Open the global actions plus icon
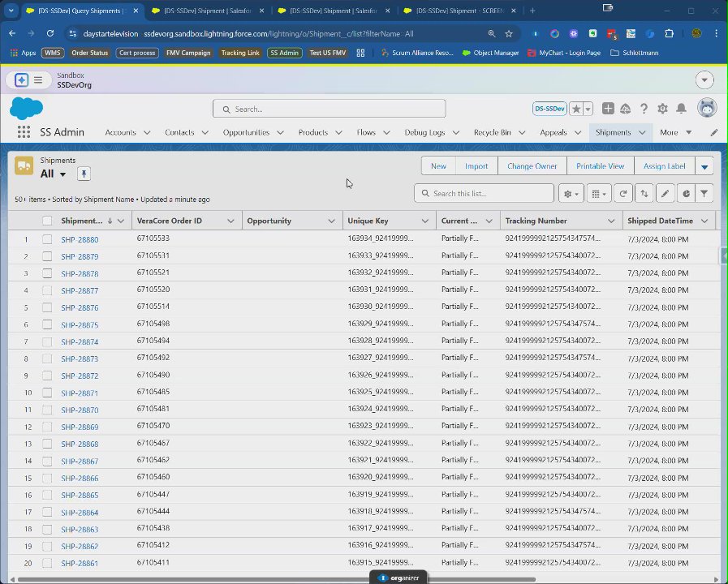 tap(608, 109)
